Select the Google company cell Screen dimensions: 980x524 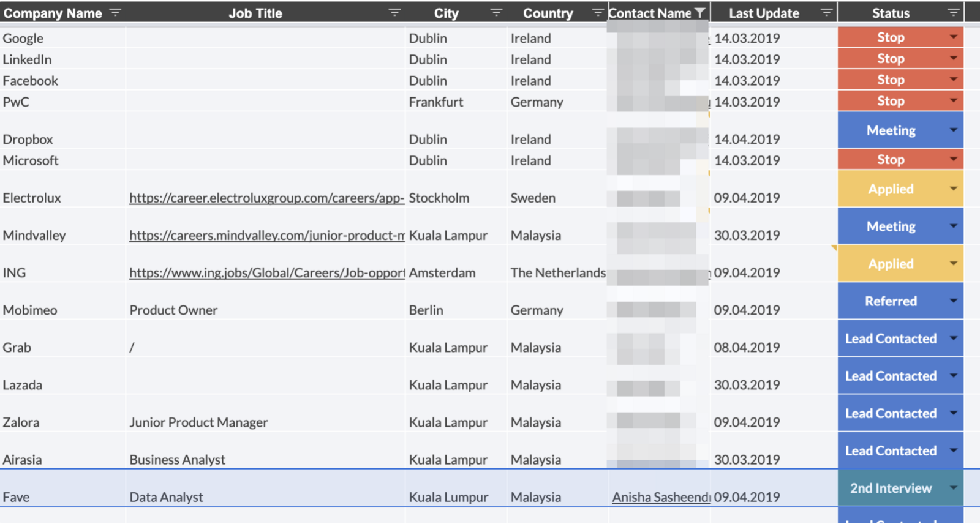tap(62, 38)
